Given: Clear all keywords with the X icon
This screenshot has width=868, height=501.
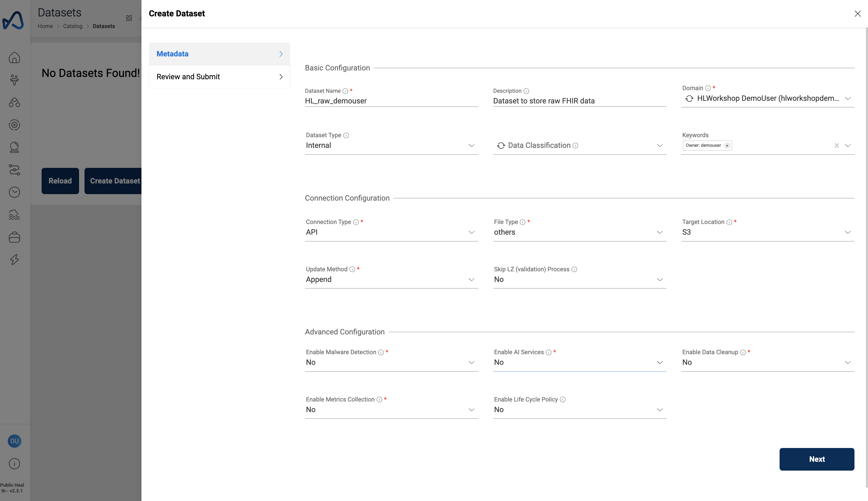Looking at the screenshot, I should coord(837,146).
